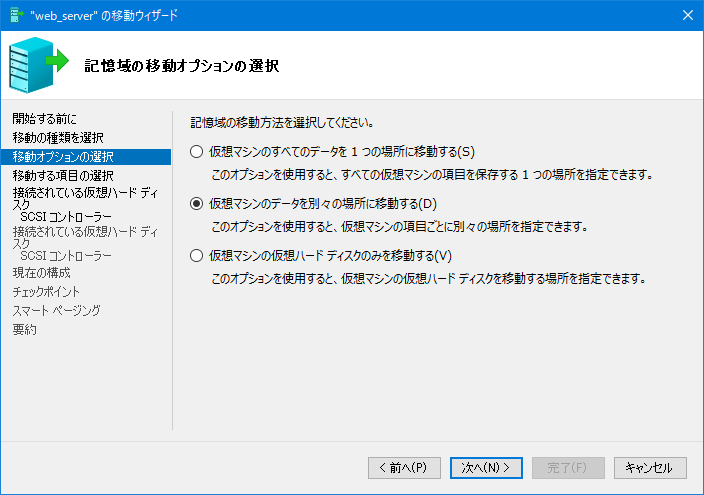This screenshot has height=495, width=704.
Task: Click the '< 前へ(P)' button
Action: coord(404,468)
